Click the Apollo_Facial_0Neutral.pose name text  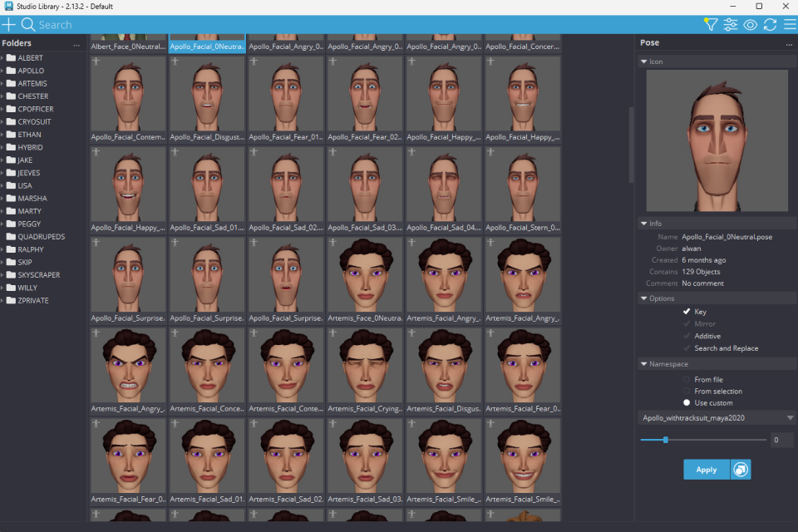pos(727,237)
